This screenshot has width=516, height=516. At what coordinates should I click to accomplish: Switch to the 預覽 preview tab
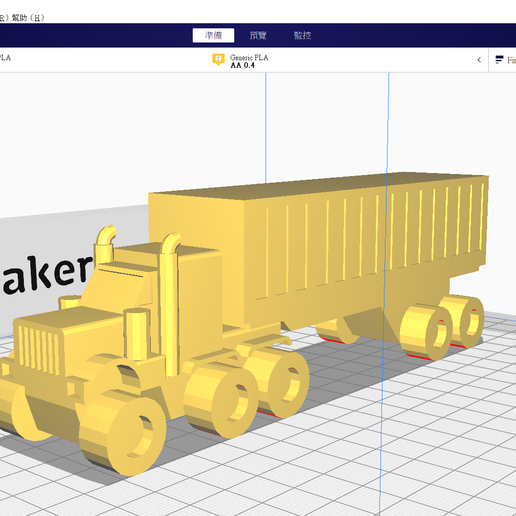click(x=258, y=35)
